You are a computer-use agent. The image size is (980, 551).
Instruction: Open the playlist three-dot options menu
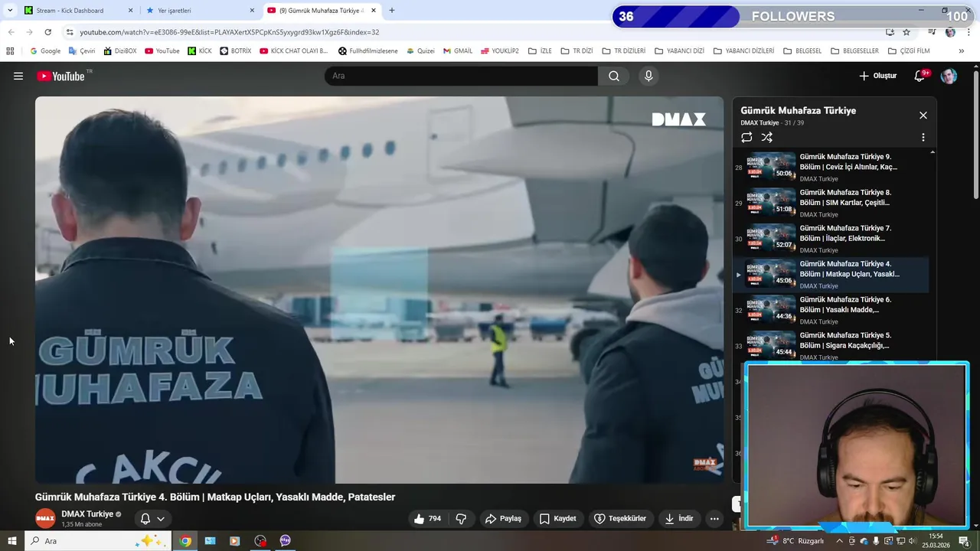tap(923, 138)
